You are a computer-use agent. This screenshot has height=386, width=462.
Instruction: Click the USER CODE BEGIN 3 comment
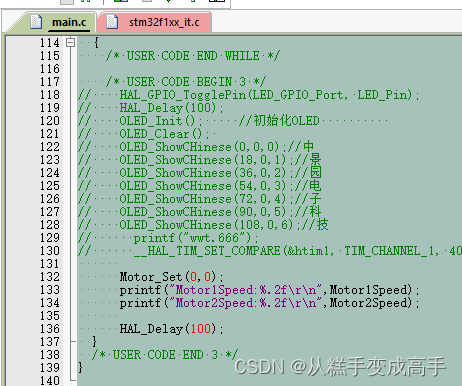click(186, 82)
